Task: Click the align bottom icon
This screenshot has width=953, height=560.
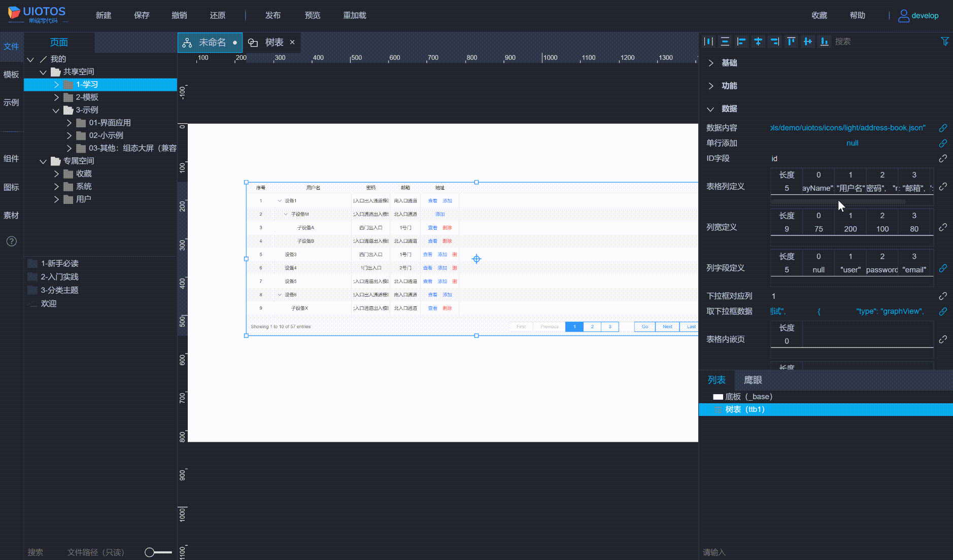Action: point(825,42)
